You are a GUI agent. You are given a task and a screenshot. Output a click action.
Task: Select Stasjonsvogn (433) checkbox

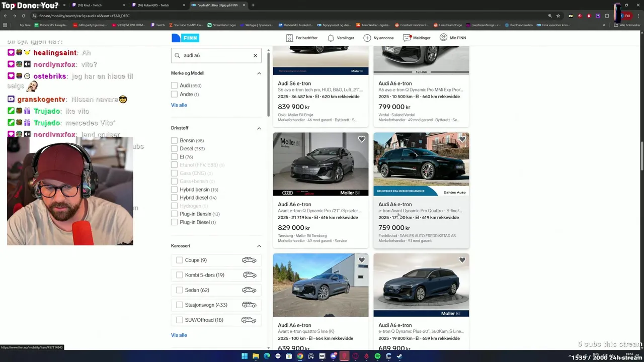coord(180,305)
